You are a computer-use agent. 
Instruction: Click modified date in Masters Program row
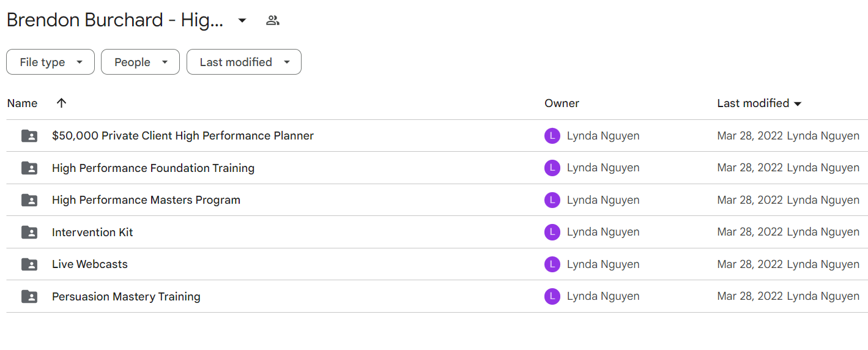(750, 200)
